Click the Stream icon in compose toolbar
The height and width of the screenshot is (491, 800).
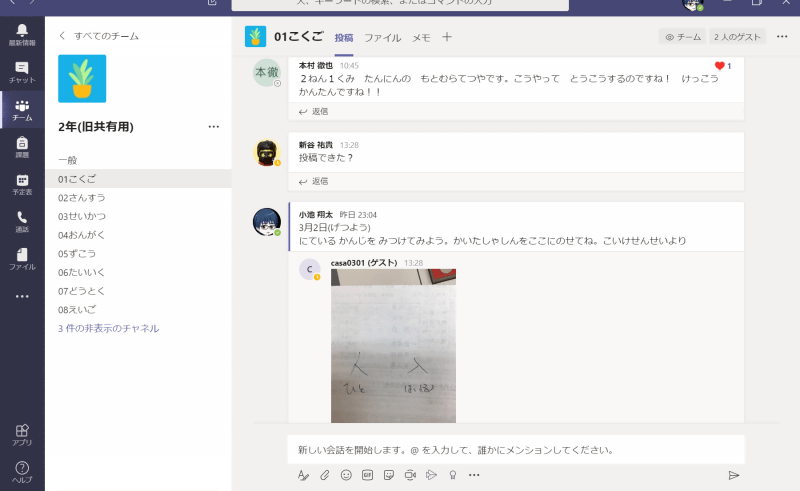(432, 475)
